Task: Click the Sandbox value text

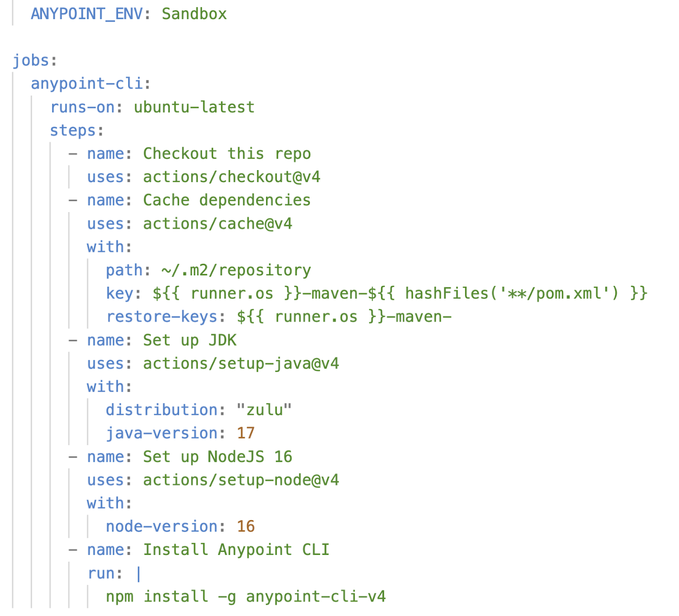Action: (x=194, y=14)
